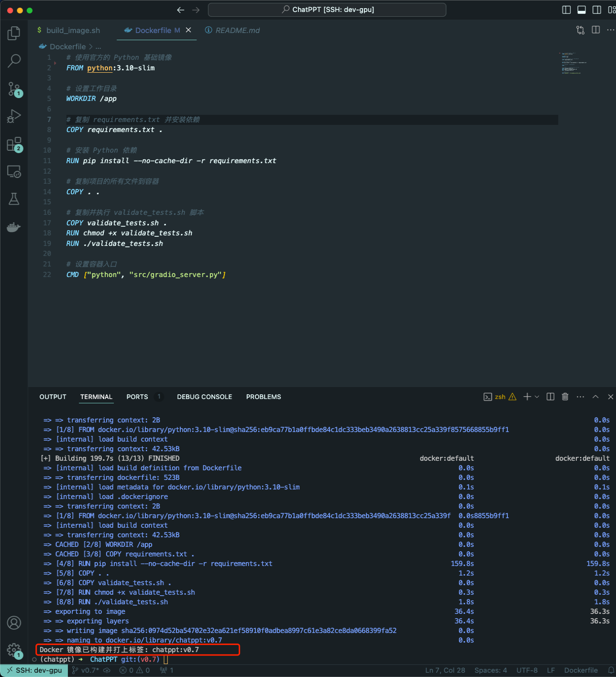616x677 pixels.
Task: Open changes compare icon in editor toolbar
Action: 580,30
